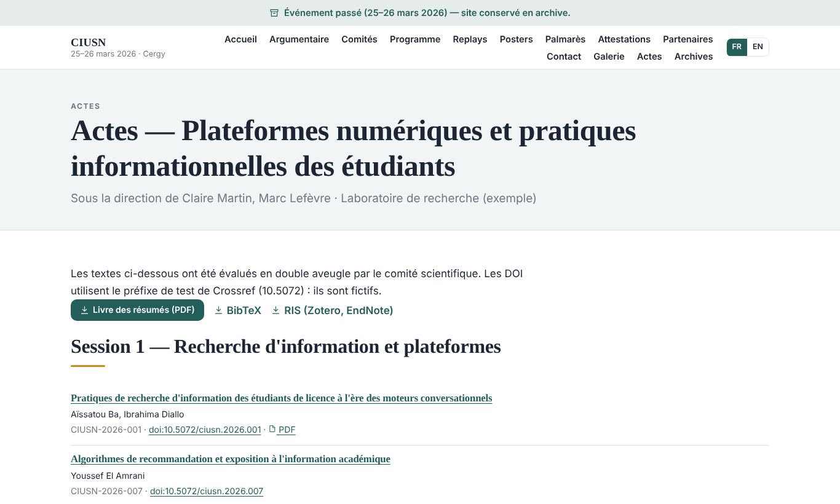Open the PDF link for CIUSN-2026-001
This screenshot has width=840, height=504.
pyautogui.click(x=282, y=430)
